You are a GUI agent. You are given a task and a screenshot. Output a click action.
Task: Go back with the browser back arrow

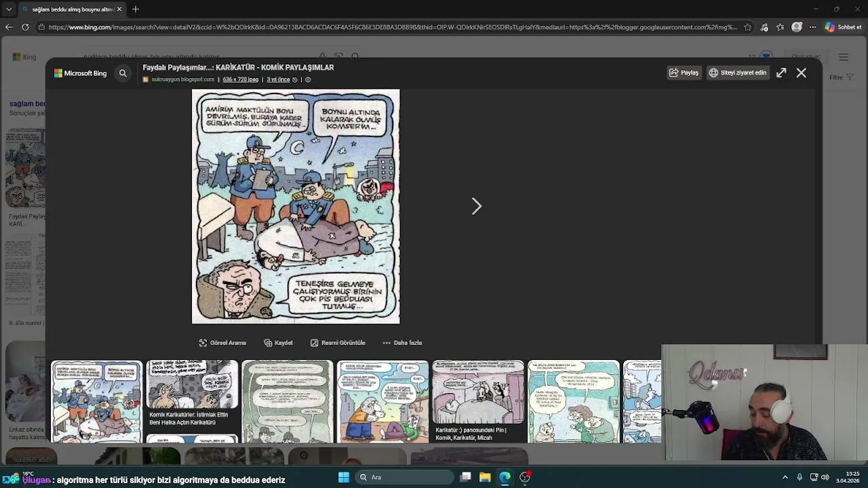point(9,27)
